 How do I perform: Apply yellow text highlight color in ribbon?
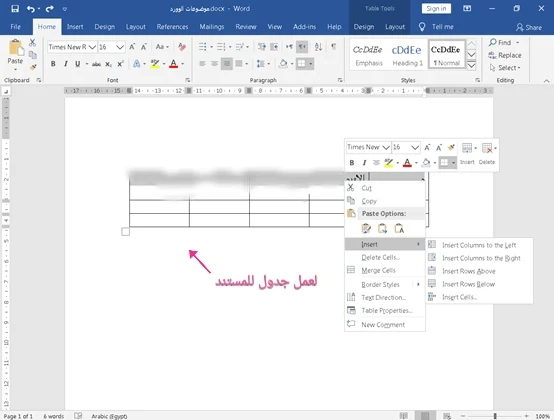point(155,64)
